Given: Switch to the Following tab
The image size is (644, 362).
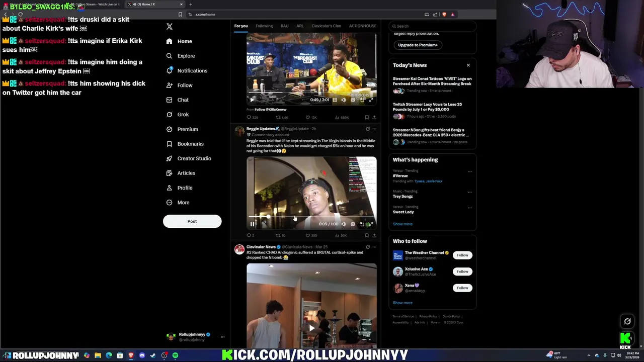Looking at the screenshot, I should (264, 26).
